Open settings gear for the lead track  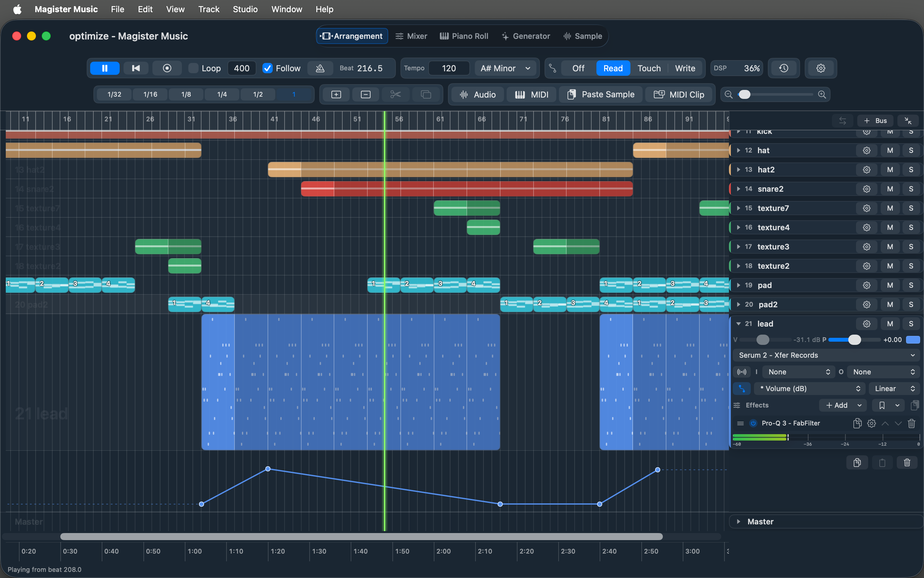pyautogui.click(x=866, y=324)
